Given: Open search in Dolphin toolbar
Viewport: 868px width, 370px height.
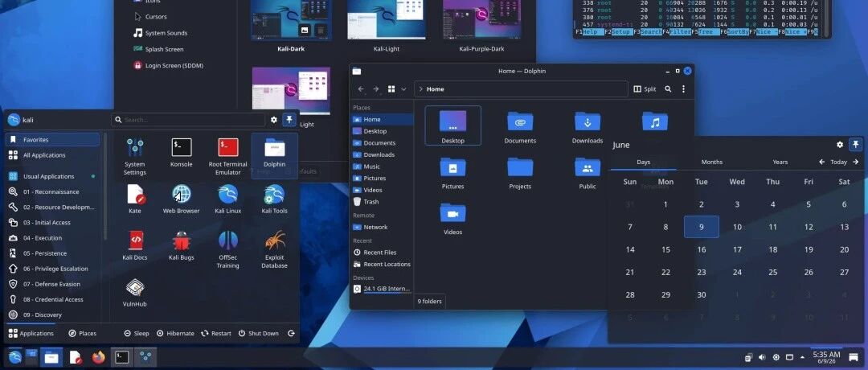Looking at the screenshot, I should pos(668,89).
